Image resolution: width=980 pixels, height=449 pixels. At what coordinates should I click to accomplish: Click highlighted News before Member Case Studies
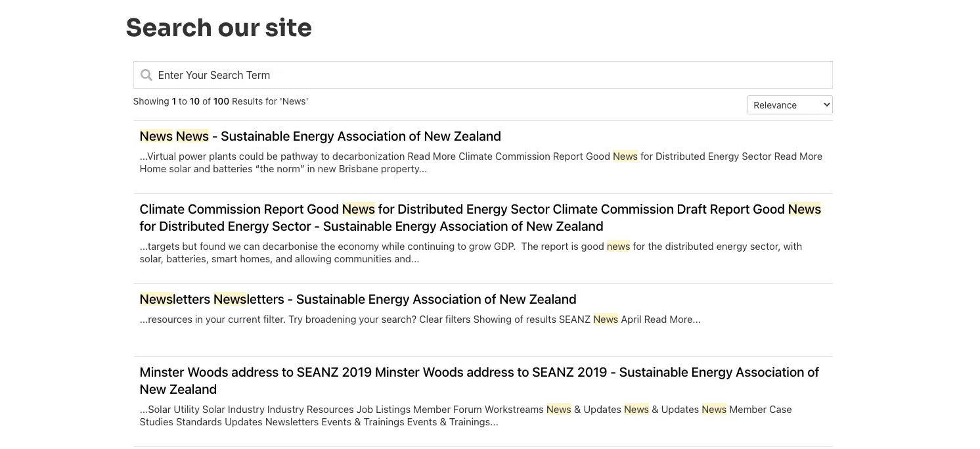click(x=713, y=410)
